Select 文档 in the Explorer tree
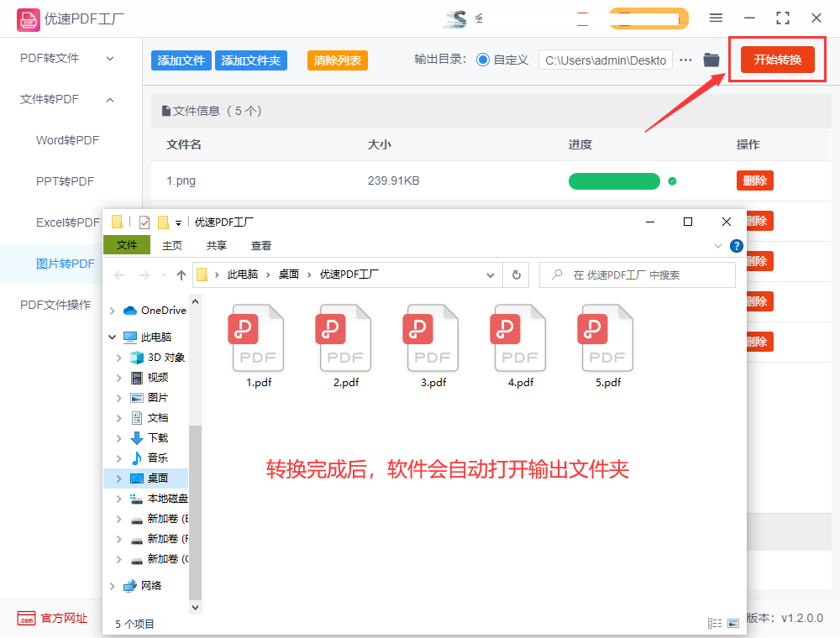 [158, 418]
